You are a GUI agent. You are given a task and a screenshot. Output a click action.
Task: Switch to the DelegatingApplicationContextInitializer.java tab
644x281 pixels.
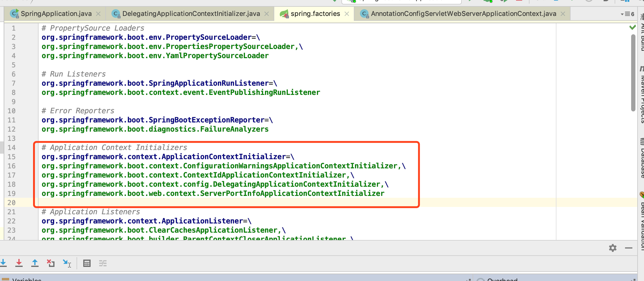(191, 14)
